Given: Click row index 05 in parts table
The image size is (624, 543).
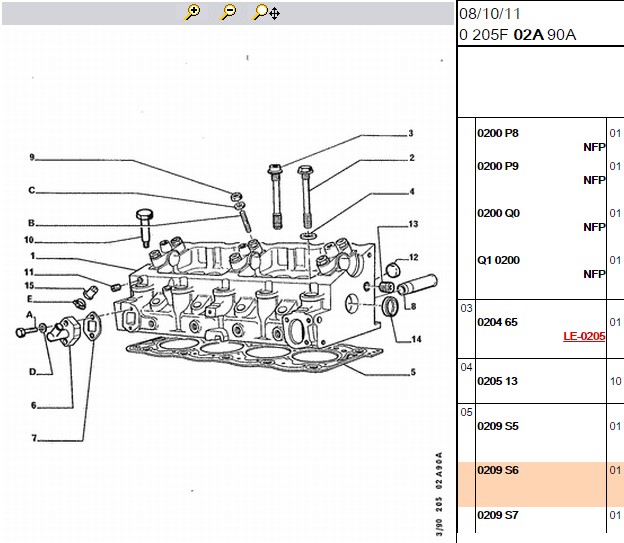Looking at the screenshot, I should click(466, 412).
